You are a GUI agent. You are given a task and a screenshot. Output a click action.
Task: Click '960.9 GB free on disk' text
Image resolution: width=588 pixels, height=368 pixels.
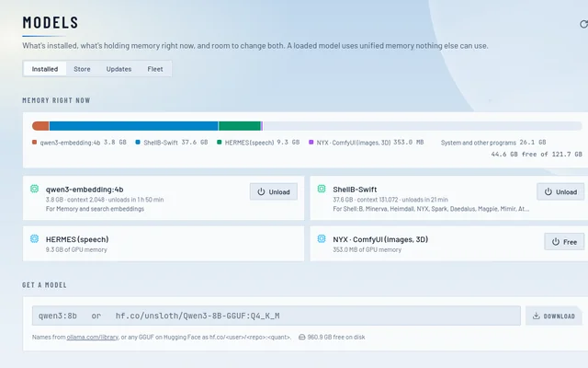336,338
